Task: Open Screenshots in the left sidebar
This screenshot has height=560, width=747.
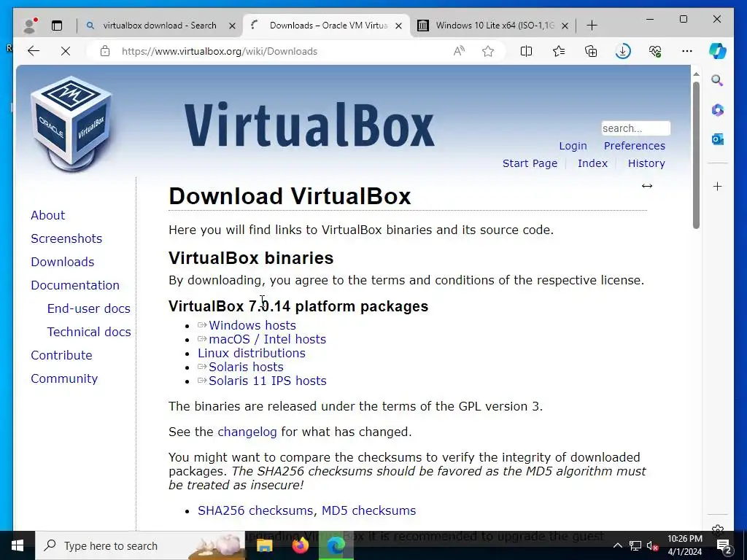Action: (66, 238)
